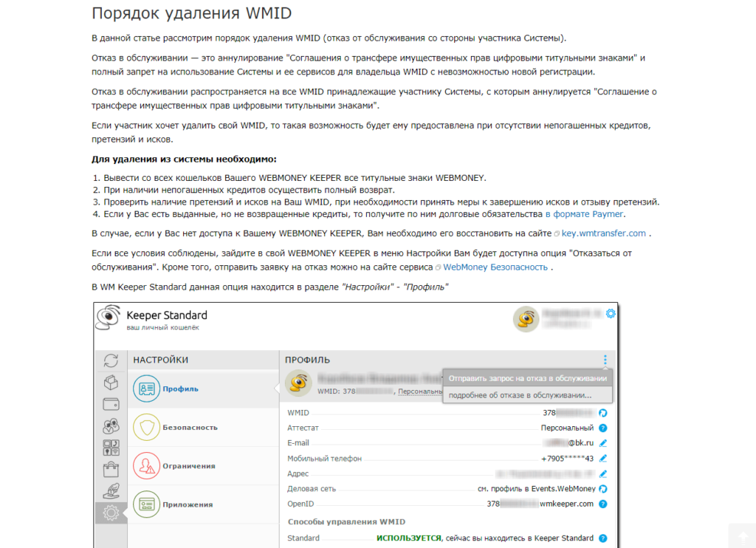Edit E-mail with the pencil icon
Image resolution: width=756 pixels, height=548 pixels.
click(602, 443)
